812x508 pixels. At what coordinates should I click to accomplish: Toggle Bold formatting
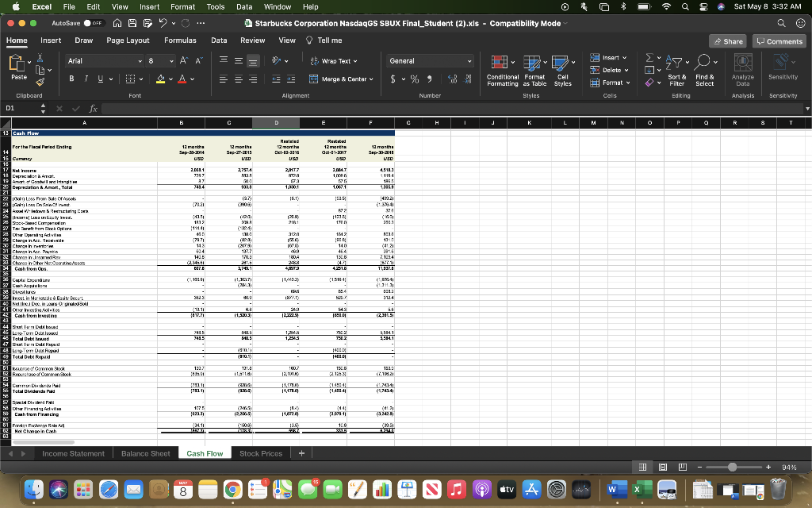(x=71, y=79)
